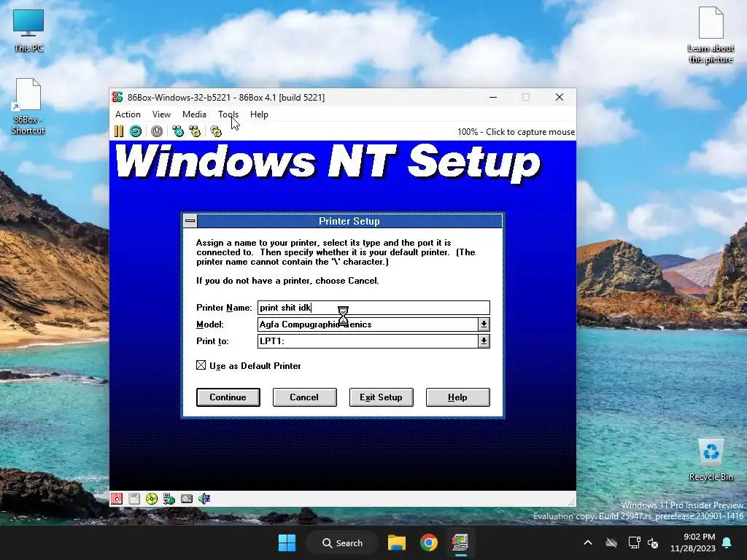Pause emulation with the pause icon
Image resolution: width=747 pixels, height=560 pixels.
point(119,131)
